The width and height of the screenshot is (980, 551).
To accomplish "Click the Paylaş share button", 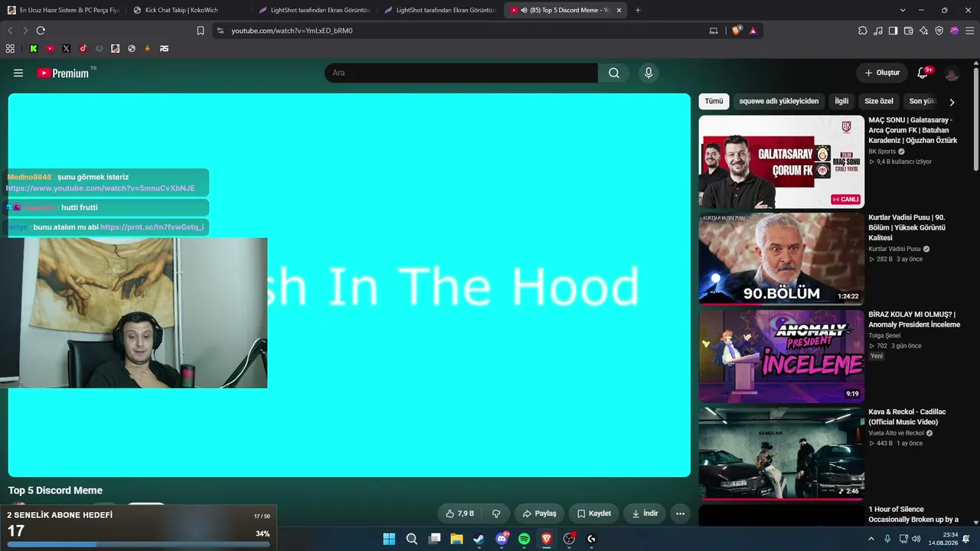I will (539, 514).
